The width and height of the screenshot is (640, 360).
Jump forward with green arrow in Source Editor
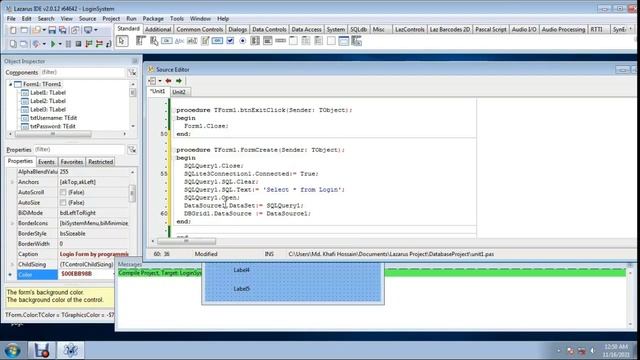pos(179,81)
